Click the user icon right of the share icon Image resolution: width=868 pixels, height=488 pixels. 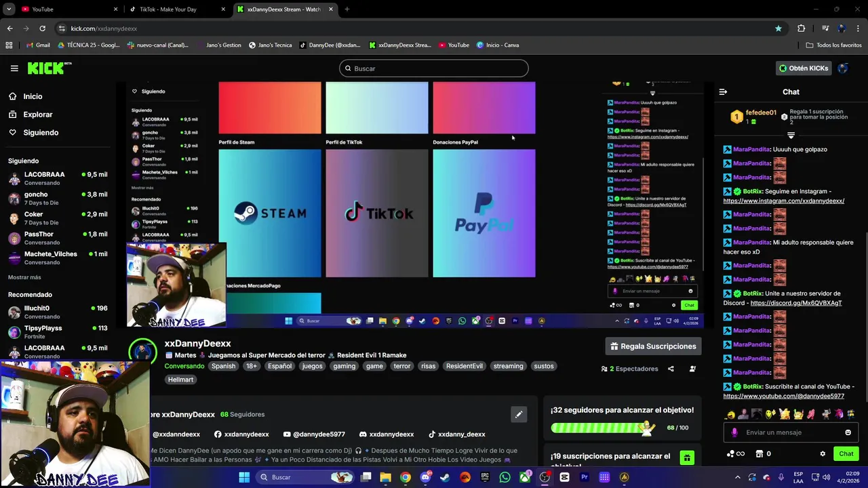(x=692, y=369)
